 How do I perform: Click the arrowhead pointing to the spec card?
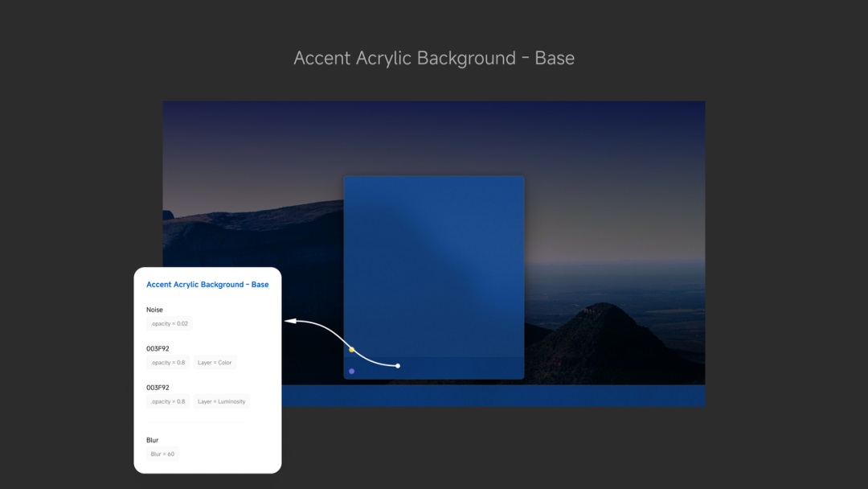click(290, 322)
